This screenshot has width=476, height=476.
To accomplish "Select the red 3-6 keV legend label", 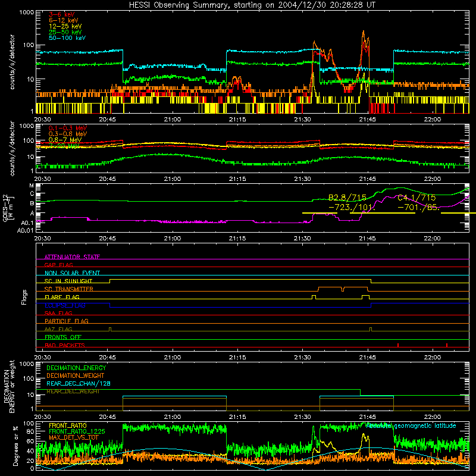I will point(62,14).
